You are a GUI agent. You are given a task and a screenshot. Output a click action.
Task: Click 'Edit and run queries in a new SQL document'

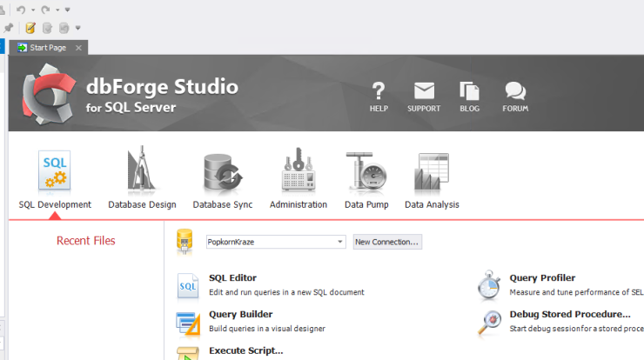(286, 292)
